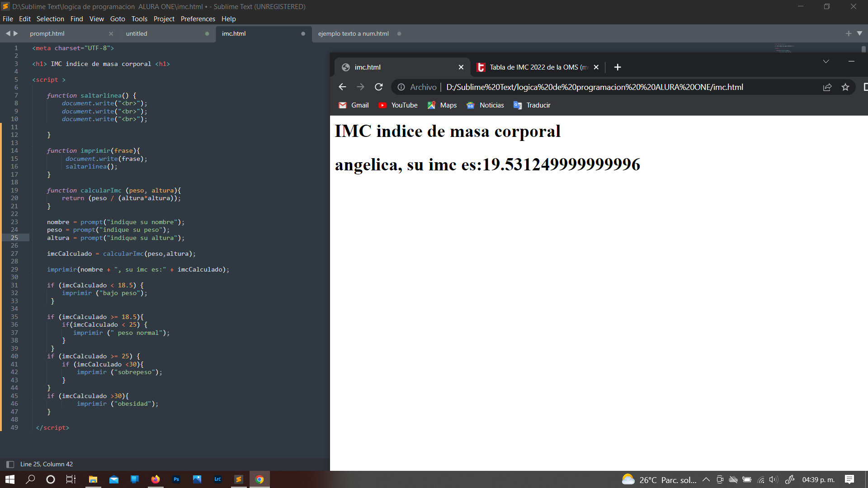The image size is (868, 488).
Task: Click the browser back navigation button
Action: pyautogui.click(x=344, y=87)
